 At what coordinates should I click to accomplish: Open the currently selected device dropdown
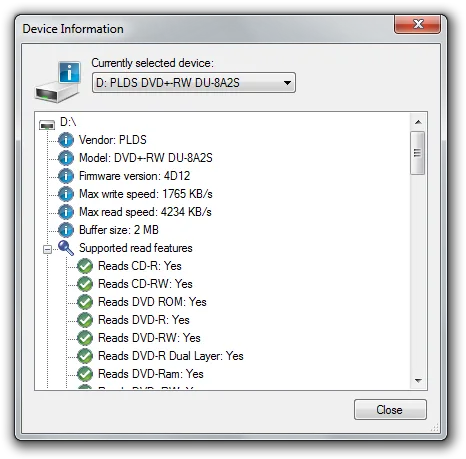[194, 83]
